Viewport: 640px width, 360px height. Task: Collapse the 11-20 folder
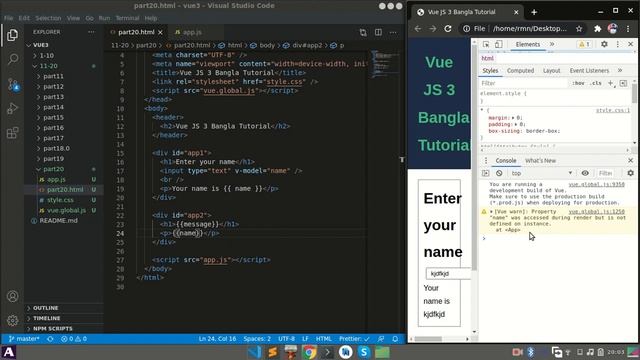click(48, 66)
